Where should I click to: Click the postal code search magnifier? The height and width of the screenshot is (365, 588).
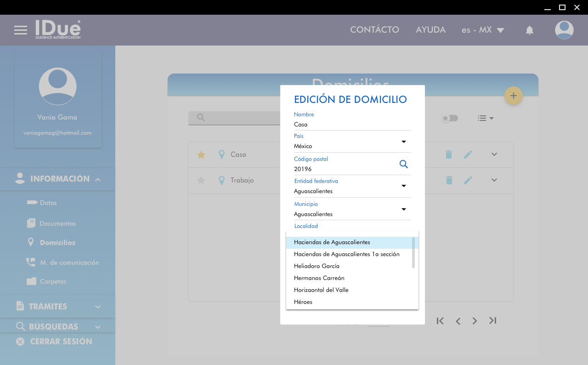coord(403,164)
